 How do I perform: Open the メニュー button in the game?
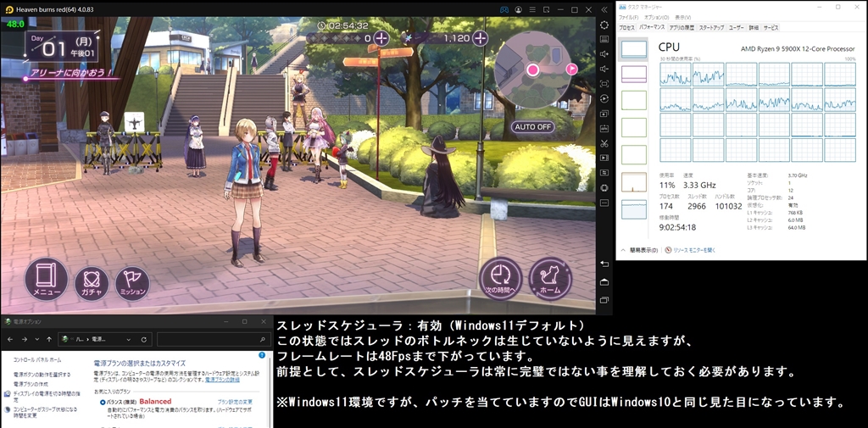tap(46, 279)
